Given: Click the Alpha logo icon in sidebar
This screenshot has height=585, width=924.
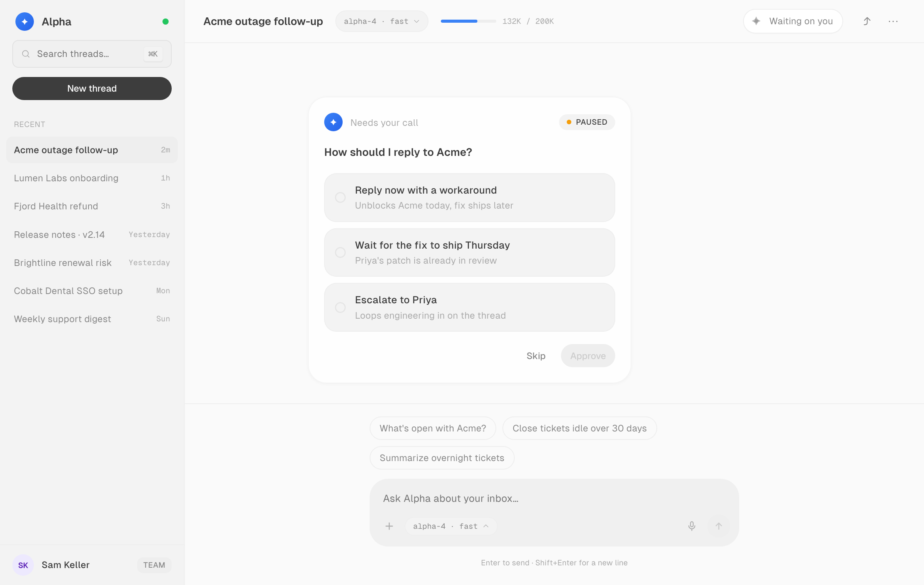Looking at the screenshot, I should [x=25, y=22].
